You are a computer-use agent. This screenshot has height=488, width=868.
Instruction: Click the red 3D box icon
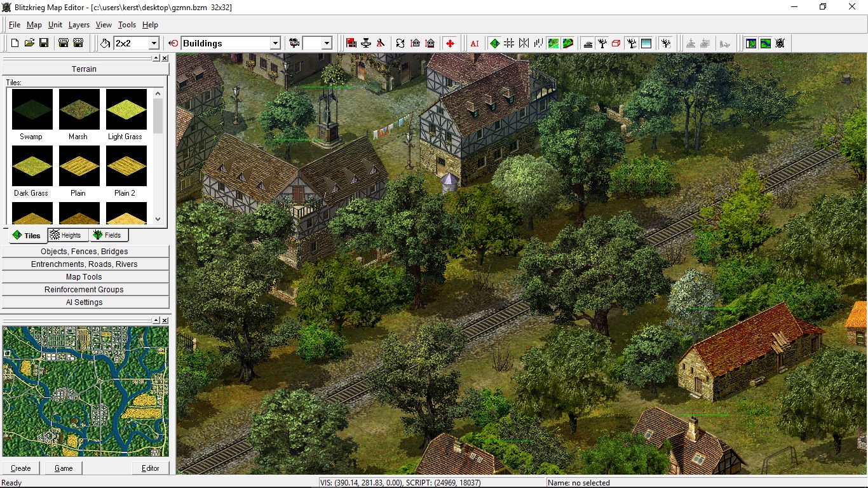(x=616, y=43)
